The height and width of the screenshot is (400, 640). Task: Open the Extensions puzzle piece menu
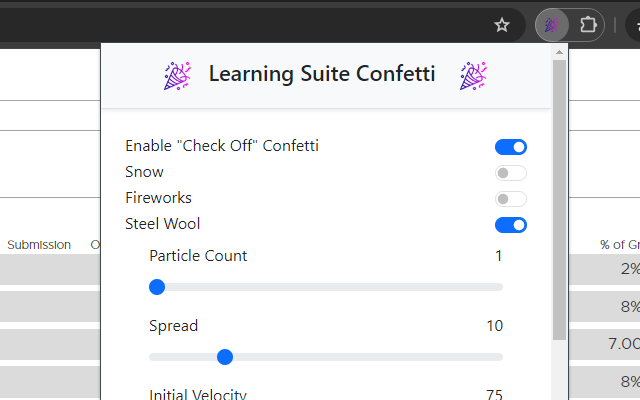[x=589, y=25]
